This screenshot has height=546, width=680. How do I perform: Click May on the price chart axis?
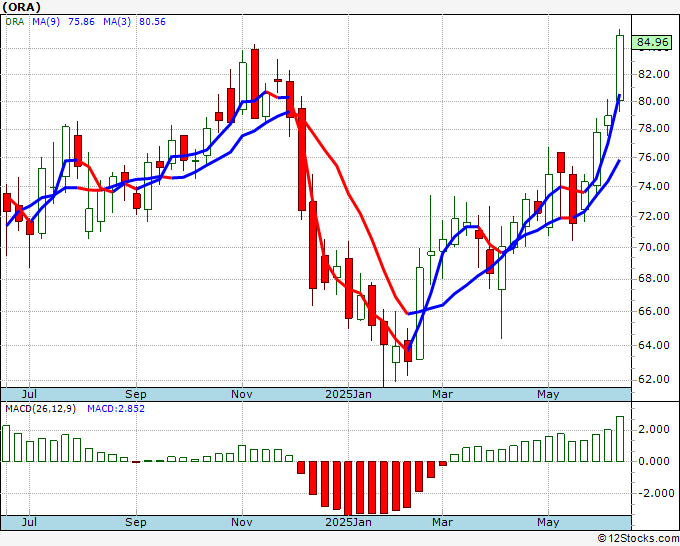[x=548, y=394]
